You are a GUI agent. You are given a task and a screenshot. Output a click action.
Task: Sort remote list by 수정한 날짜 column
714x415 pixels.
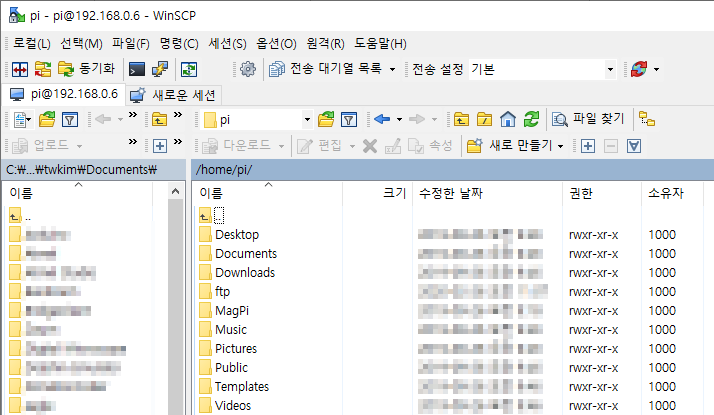tap(487, 193)
